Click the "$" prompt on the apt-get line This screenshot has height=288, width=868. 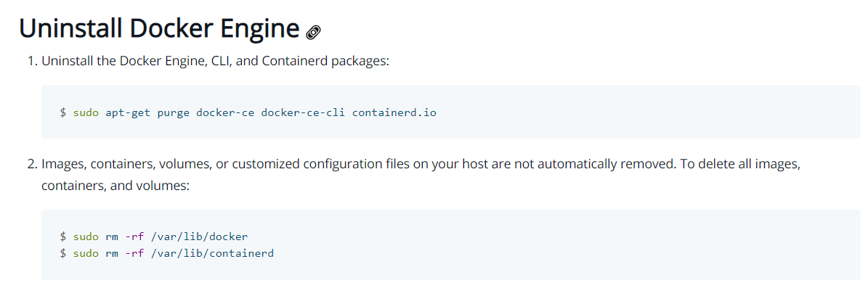click(63, 112)
